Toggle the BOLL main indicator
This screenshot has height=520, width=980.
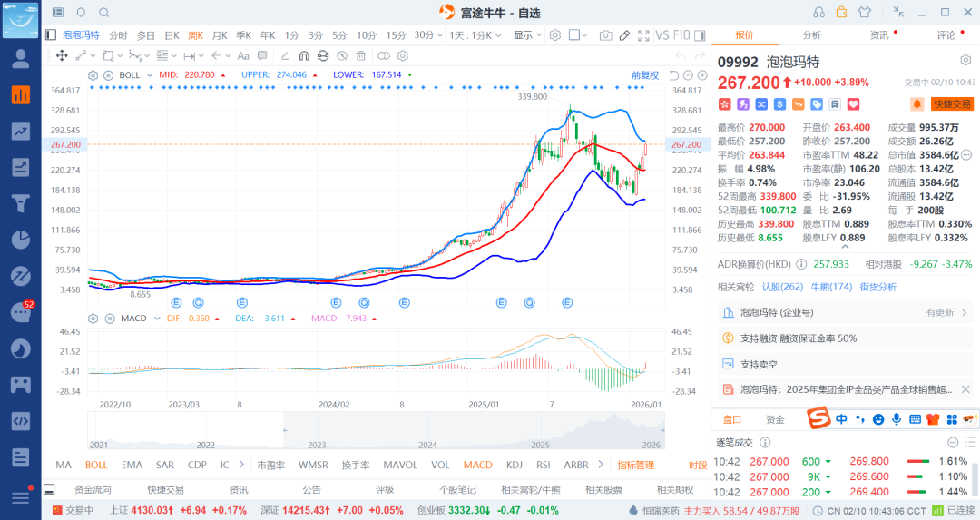96,465
